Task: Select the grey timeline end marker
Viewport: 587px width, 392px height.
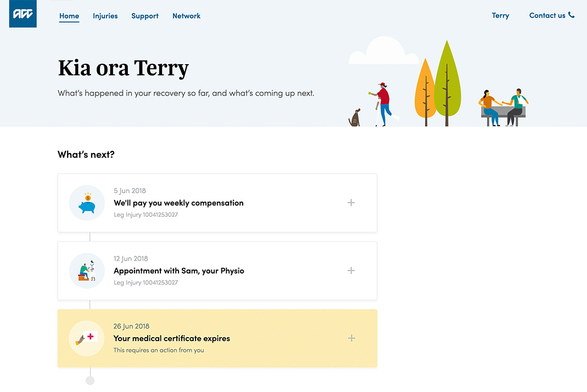Action: (90, 380)
